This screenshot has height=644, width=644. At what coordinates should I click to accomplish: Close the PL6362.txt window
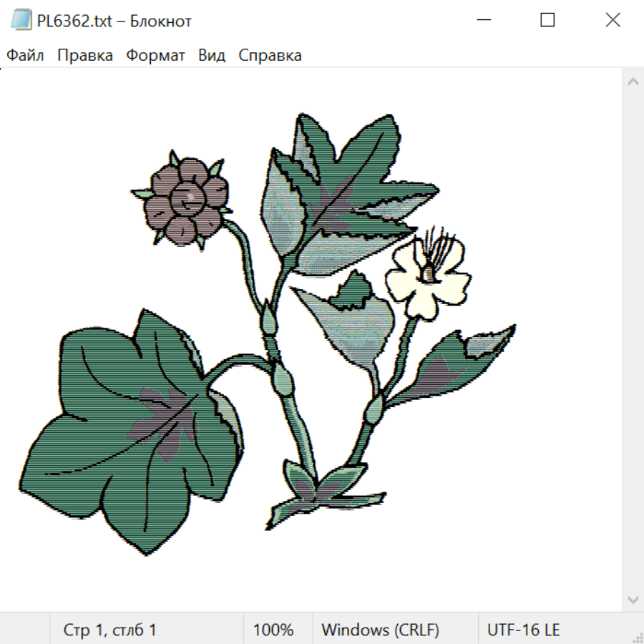point(613,20)
